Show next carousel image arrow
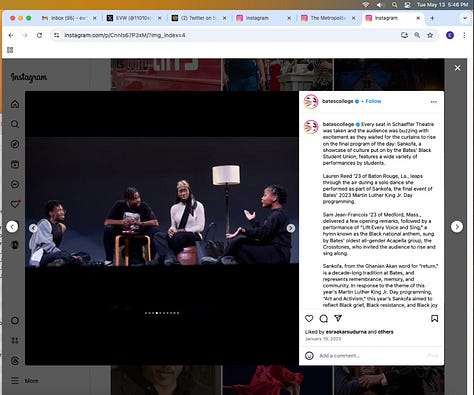The height and width of the screenshot is (395, 474). 291,228
